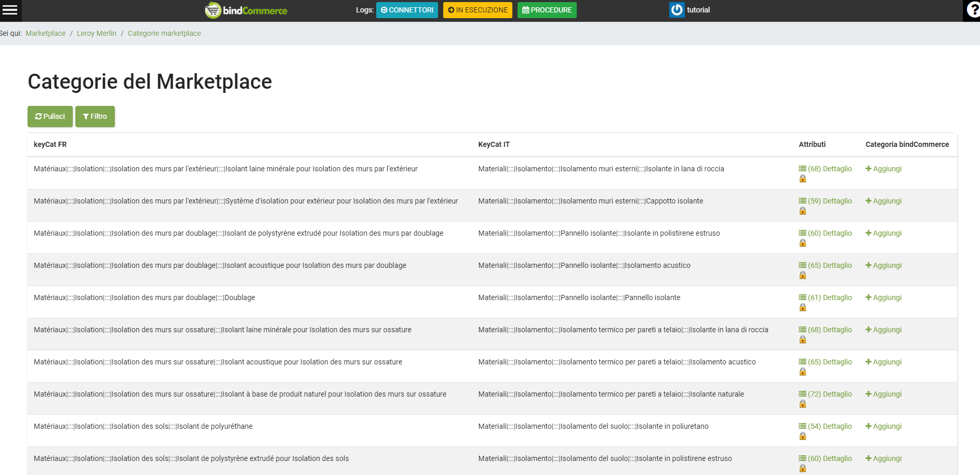Click lock icon in pareti a telaio lana di roccia row
The image size is (980, 475).
pyautogui.click(x=803, y=340)
